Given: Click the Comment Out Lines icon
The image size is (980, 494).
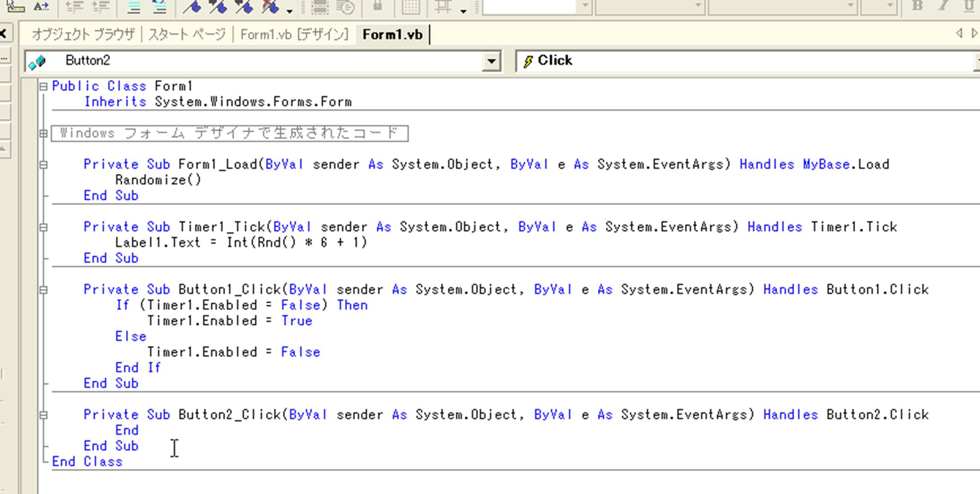Looking at the screenshot, I should [x=134, y=6].
